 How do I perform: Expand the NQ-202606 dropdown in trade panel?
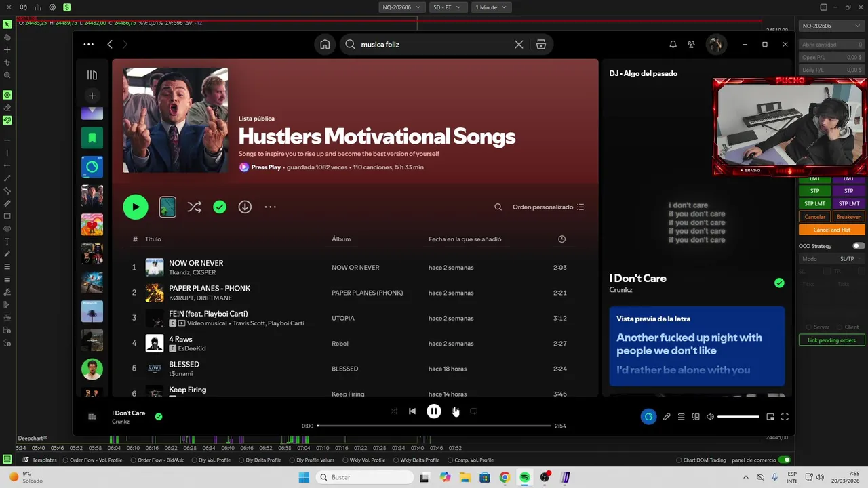tap(831, 26)
